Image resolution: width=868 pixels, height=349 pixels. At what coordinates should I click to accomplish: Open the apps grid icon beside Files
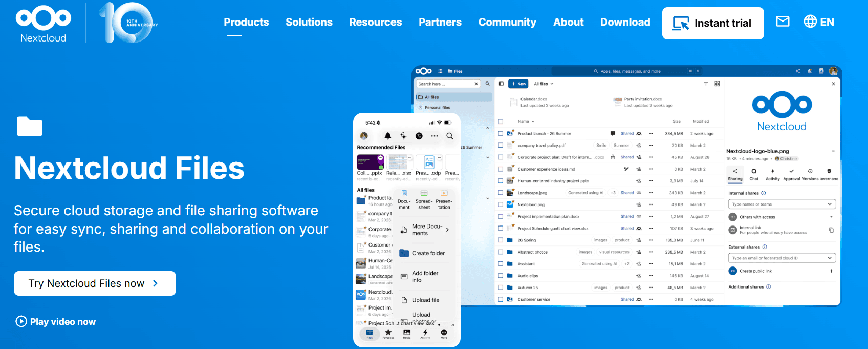pyautogui.click(x=440, y=71)
